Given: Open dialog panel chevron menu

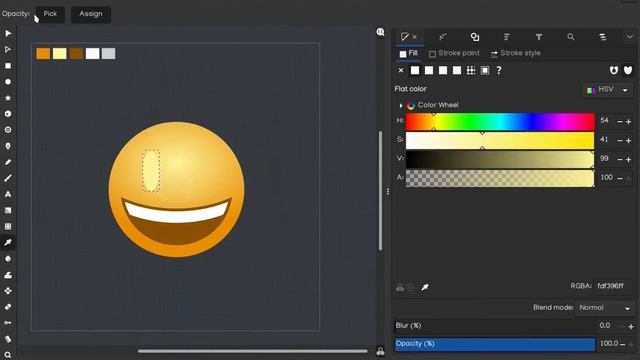Looking at the screenshot, I should tap(629, 37).
